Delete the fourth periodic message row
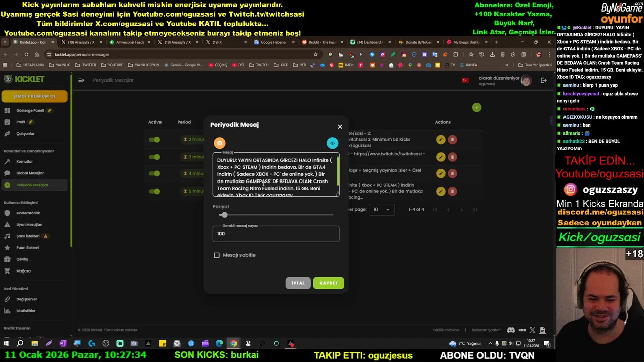The image size is (644, 362). [452, 191]
